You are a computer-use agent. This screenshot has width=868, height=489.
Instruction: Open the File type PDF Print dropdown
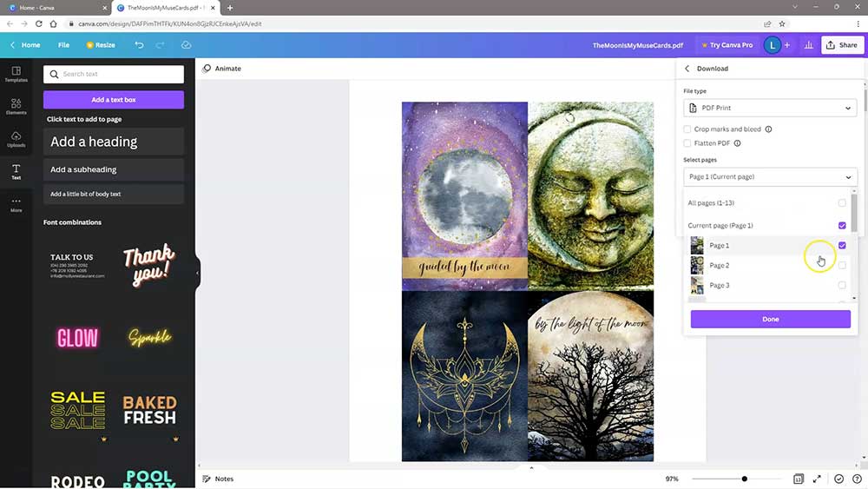pyautogui.click(x=770, y=108)
